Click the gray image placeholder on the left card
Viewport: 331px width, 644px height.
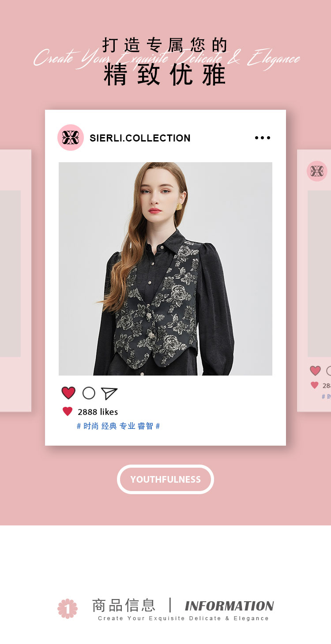(10, 274)
